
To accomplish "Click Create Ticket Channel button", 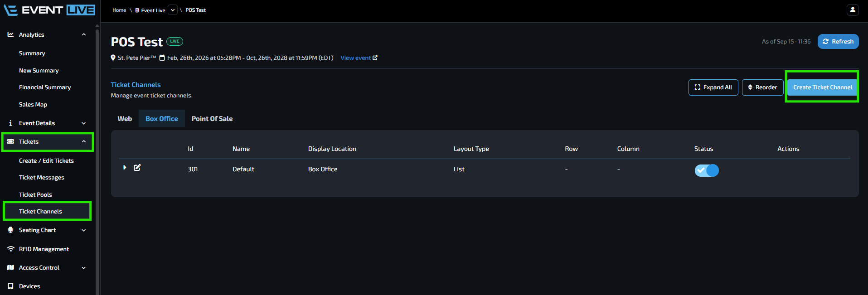I will pos(823,87).
